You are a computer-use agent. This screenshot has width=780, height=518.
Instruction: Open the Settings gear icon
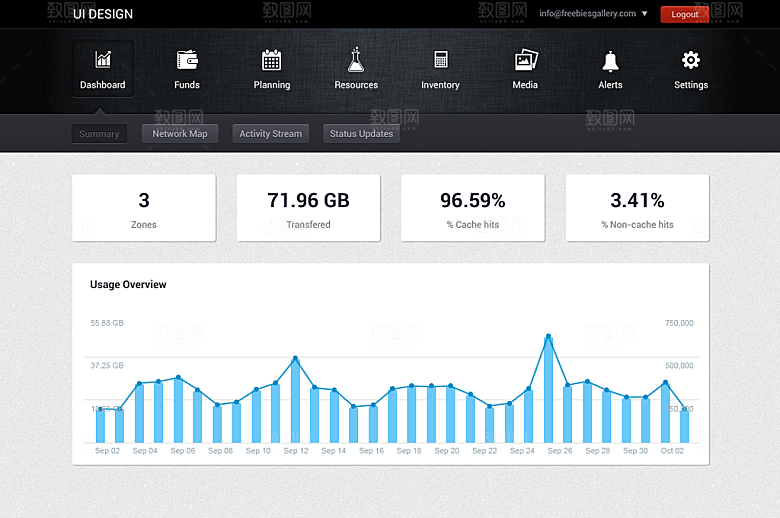coord(691,60)
